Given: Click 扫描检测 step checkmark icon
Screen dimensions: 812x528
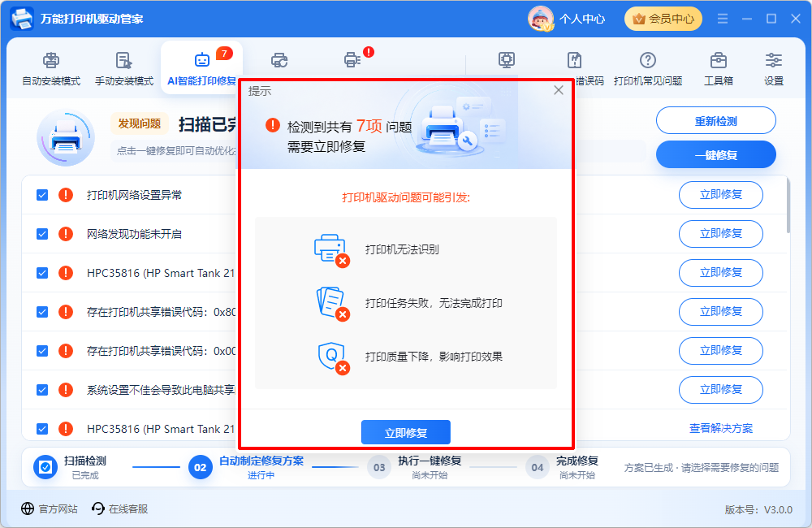Looking at the screenshot, I should point(45,467).
